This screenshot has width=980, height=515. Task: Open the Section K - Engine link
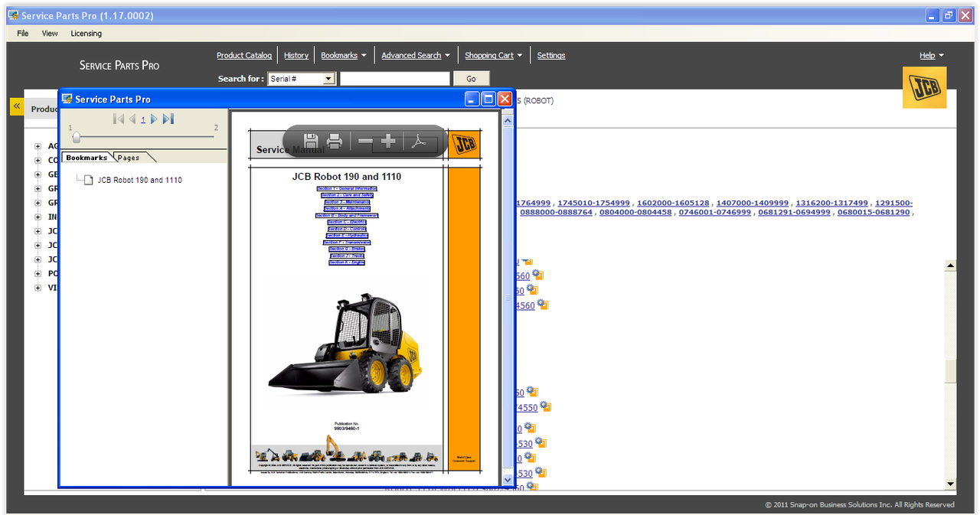[347, 262]
